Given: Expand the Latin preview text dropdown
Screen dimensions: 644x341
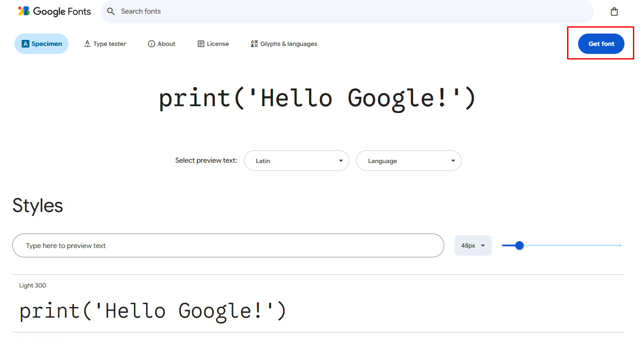Looking at the screenshot, I should 297,161.
